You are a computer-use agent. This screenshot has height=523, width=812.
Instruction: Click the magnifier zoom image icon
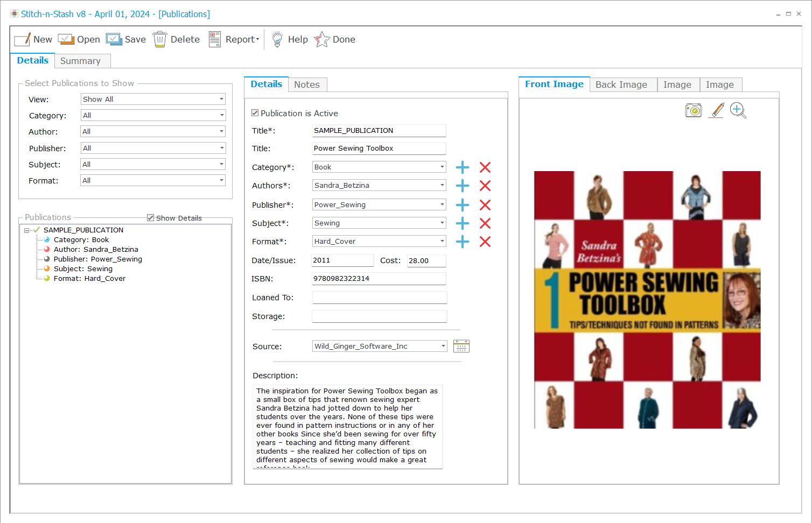point(738,110)
